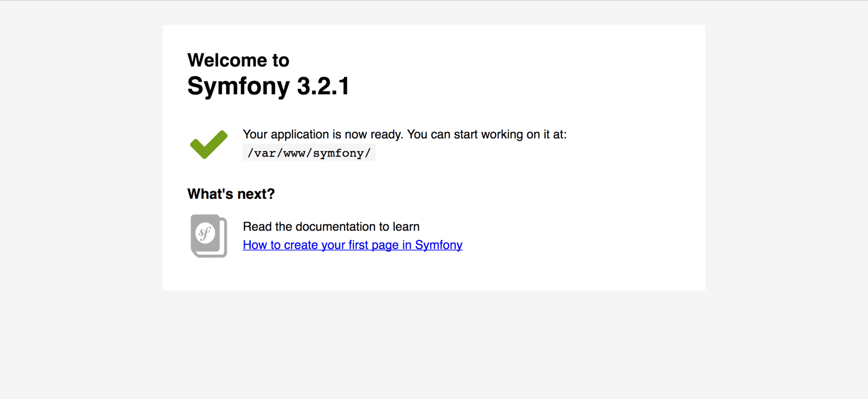Click the stacked pages icon near the link
Viewport: 868px width, 399px height.
pyautogui.click(x=209, y=236)
